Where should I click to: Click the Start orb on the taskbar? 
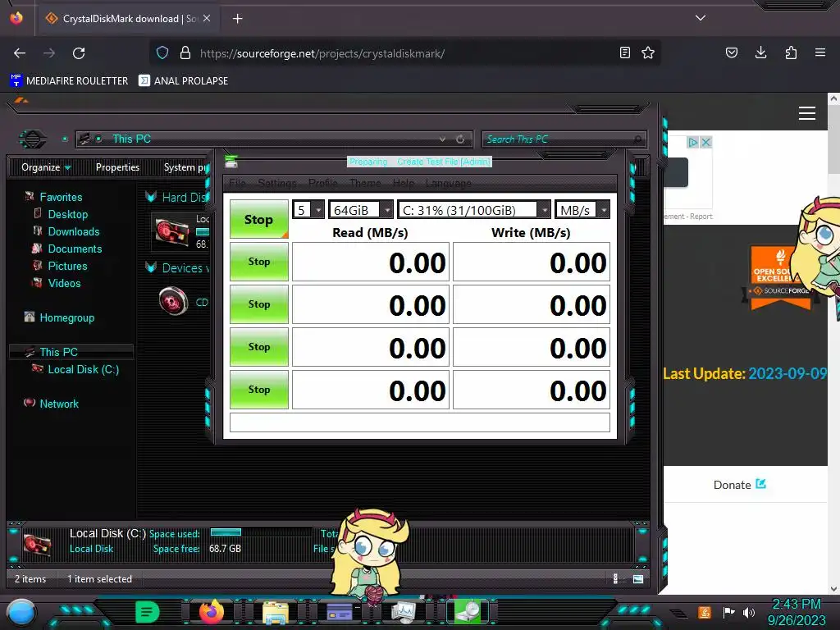(21, 612)
